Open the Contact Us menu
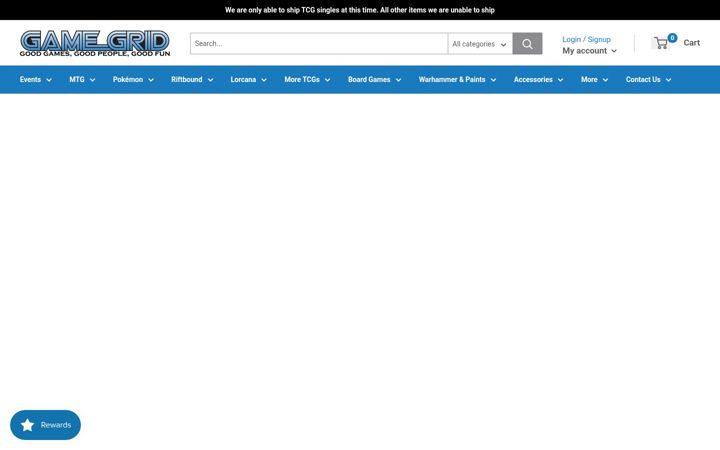This screenshot has width=720, height=450. pyautogui.click(x=643, y=79)
